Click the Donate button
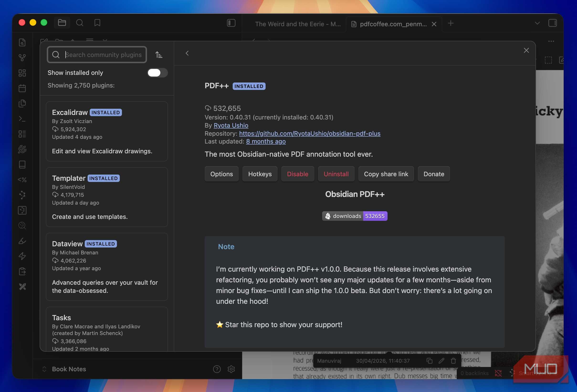This screenshot has width=577, height=392. click(x=434, y=174)
